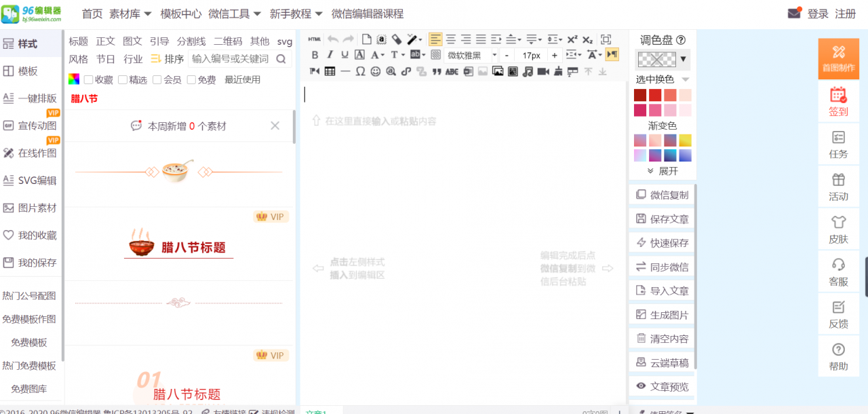Screen dimensions: 868x414
Task: Click the 保存文章 button
Action: pos(662,219)
